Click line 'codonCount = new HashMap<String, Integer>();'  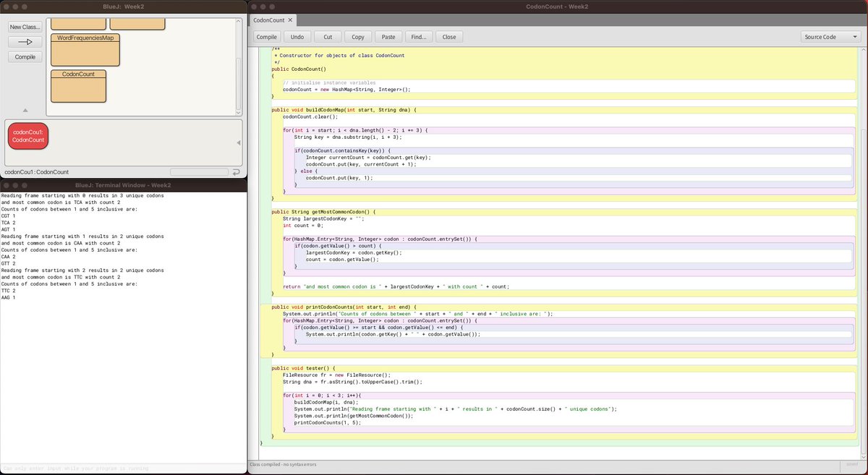346,90
